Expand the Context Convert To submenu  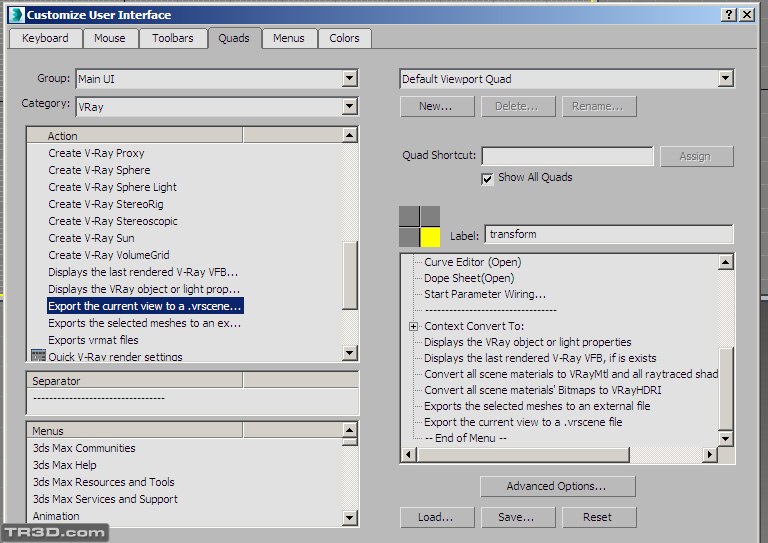coord(413,326)
